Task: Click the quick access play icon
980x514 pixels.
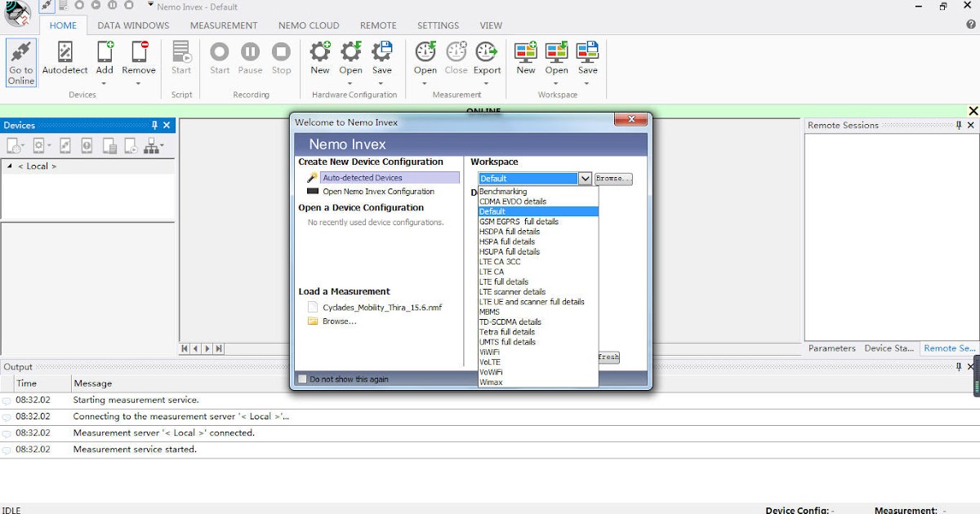Action: (x=96, y=6)
